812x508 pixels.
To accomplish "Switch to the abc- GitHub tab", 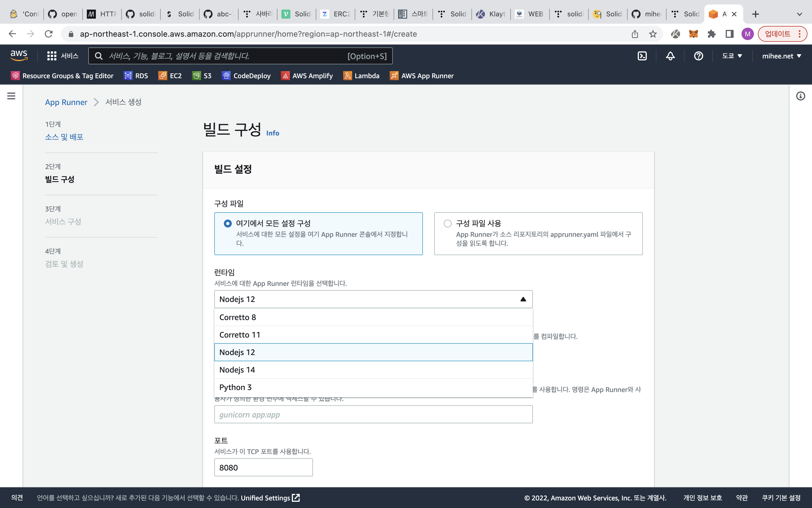I will (x=219, y=14).
